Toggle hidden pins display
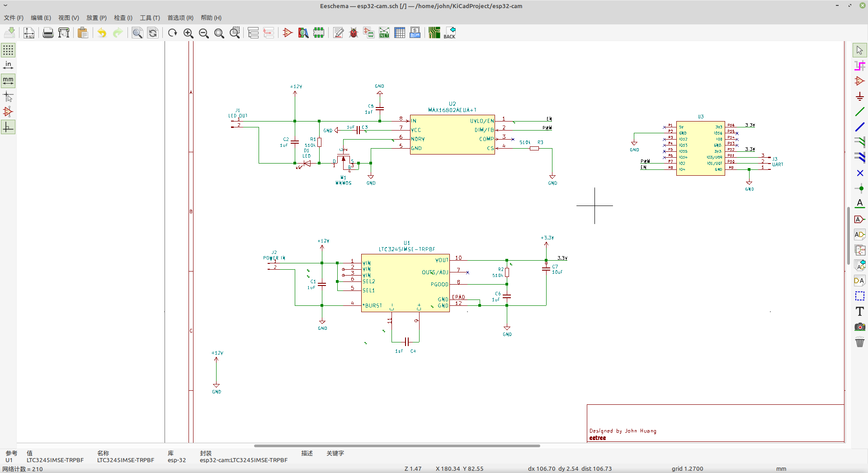Viewport: 868px width, 473px height. pos(8,112)
